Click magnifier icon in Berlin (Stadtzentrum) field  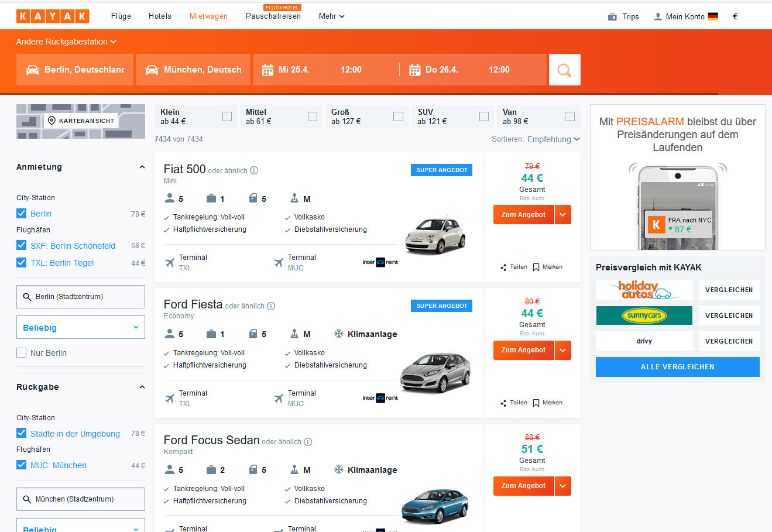point(27,297)
